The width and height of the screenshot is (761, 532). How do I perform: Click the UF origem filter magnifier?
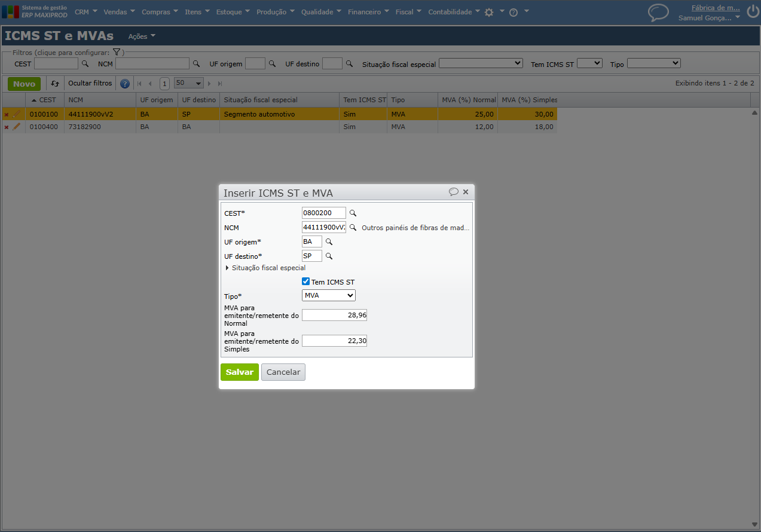272,63
